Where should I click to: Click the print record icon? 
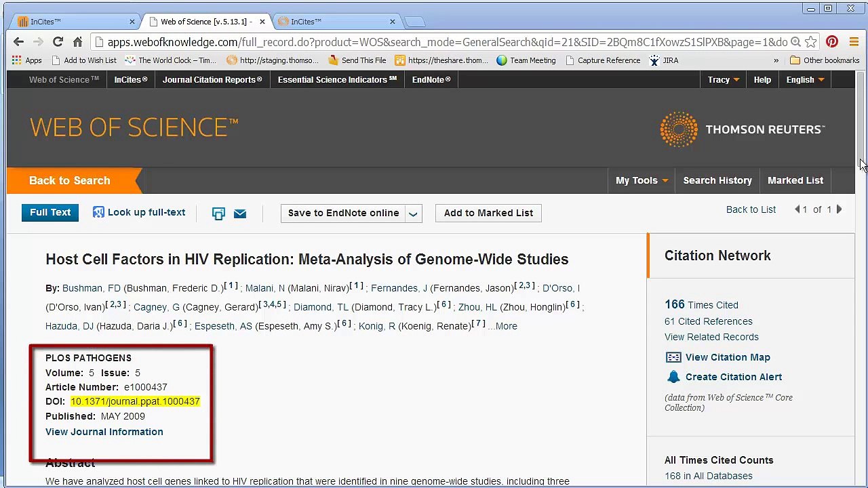click(x=218, y=213)
